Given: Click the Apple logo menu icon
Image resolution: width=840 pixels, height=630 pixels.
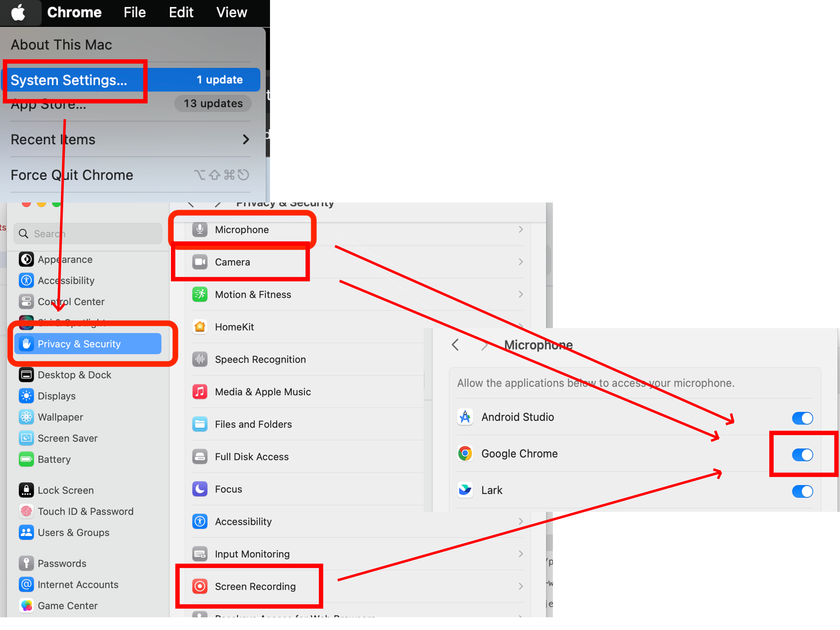Looking at the screenshot, I should pyautogui.click(x=18, y=12).
